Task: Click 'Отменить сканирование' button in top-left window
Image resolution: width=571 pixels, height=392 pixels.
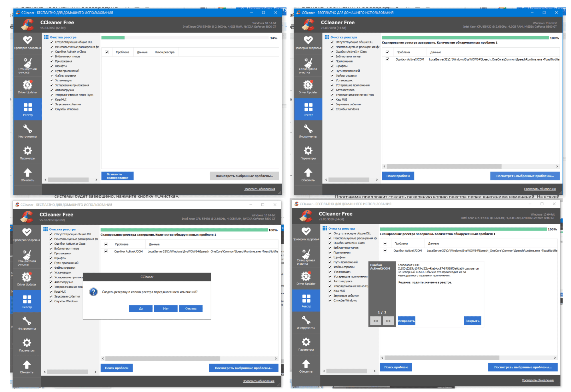Action: click(117, 176)
